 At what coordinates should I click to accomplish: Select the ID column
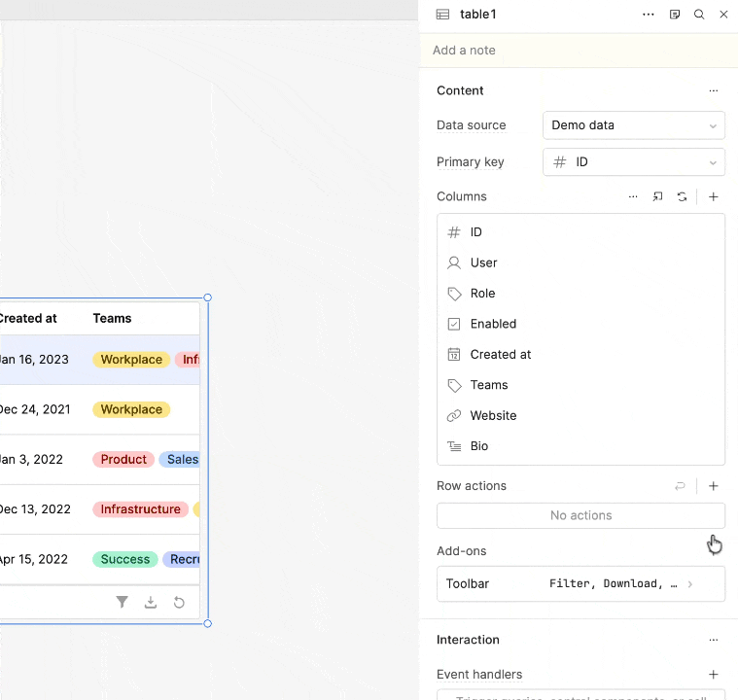coord(580,232)
